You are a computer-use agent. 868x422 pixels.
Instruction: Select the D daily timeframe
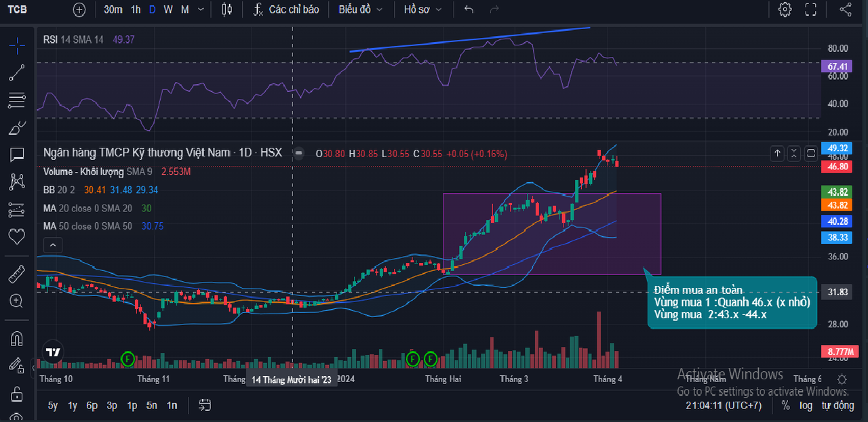tap(152, 9)
